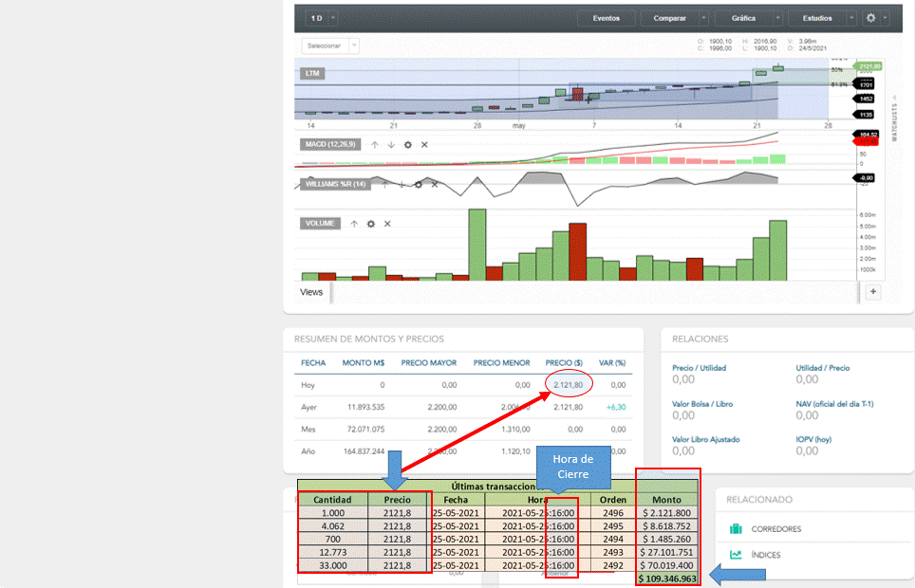
Task: Open the Seleccionar dropdown
Action: coord(329,46)
